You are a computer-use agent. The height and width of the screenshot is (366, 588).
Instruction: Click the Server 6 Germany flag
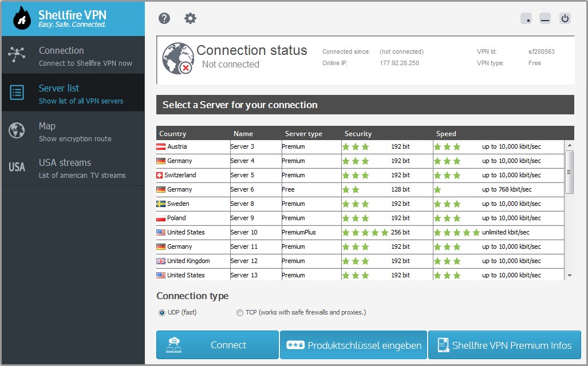point(161,189)
